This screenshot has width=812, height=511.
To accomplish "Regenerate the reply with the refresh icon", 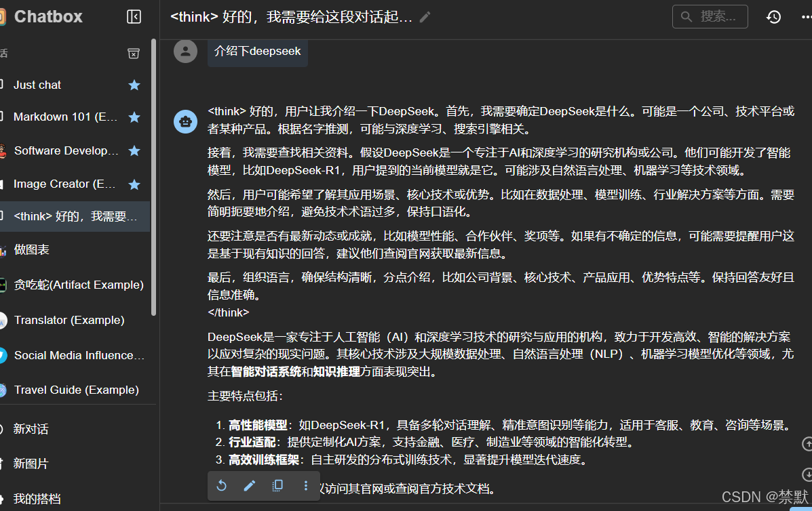I will 222,486.
